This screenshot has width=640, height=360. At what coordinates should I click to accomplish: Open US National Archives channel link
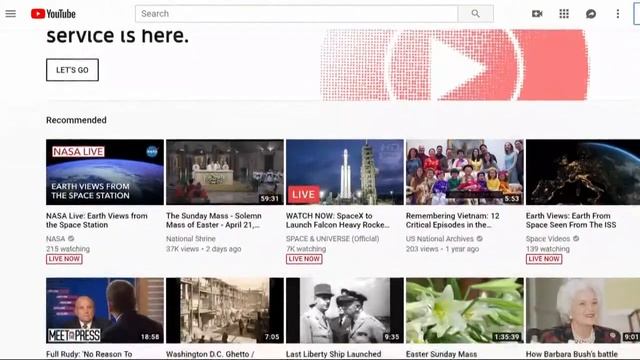(440, 239)
